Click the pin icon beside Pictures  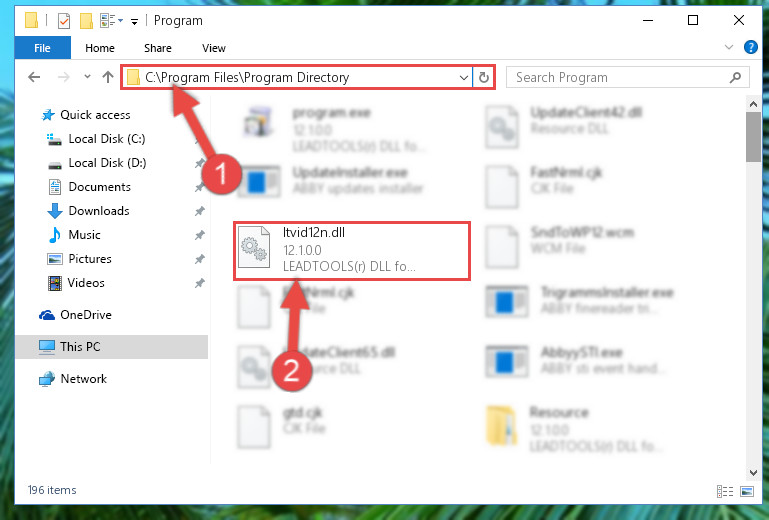[x=200, y=259]
